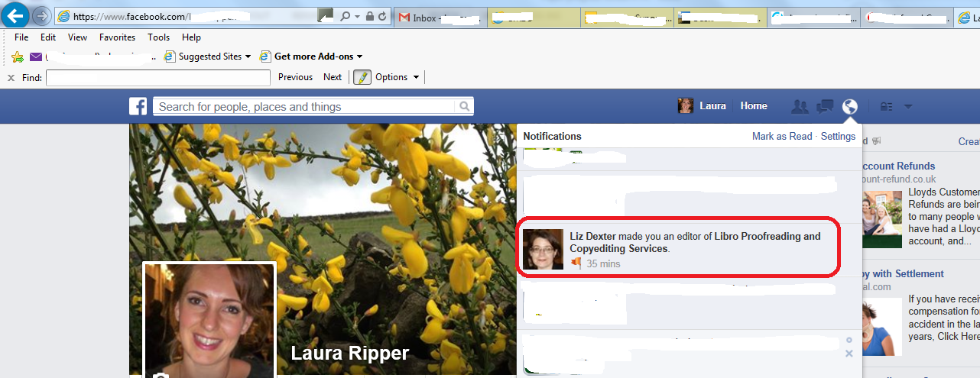Open the privacy shortcuts lock icon
Image resolution: width=980 pixels, height=378 pixels.
[886, 107]
